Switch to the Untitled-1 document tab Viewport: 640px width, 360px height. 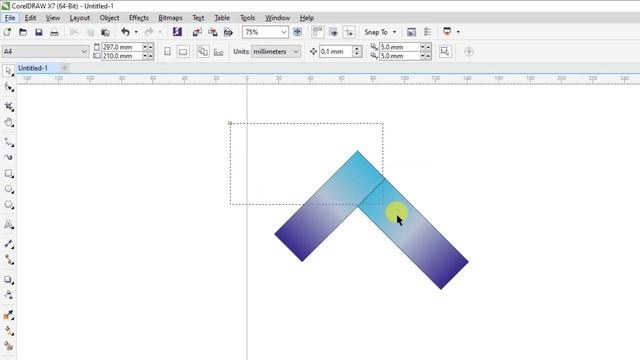33,68
